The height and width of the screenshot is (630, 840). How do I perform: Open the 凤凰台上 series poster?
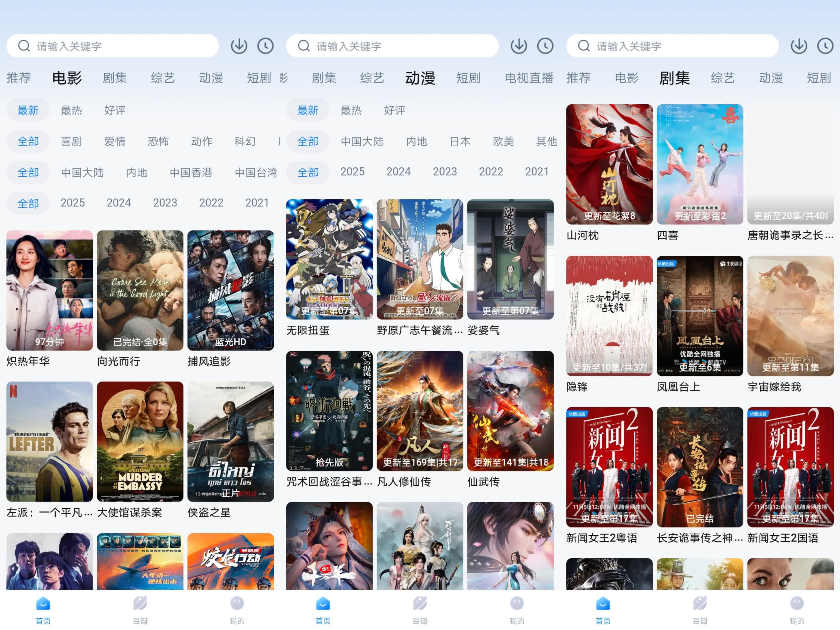[x=700, y=316]
